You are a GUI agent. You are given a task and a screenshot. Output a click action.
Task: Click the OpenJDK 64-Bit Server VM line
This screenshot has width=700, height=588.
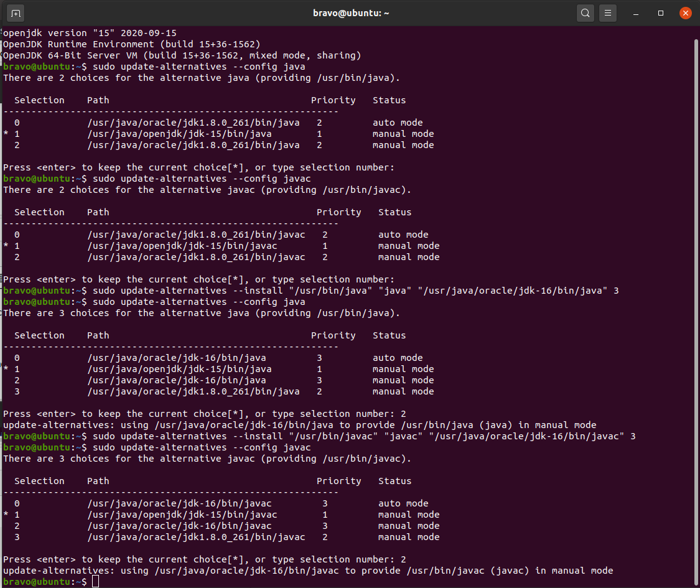coord(182,55)
